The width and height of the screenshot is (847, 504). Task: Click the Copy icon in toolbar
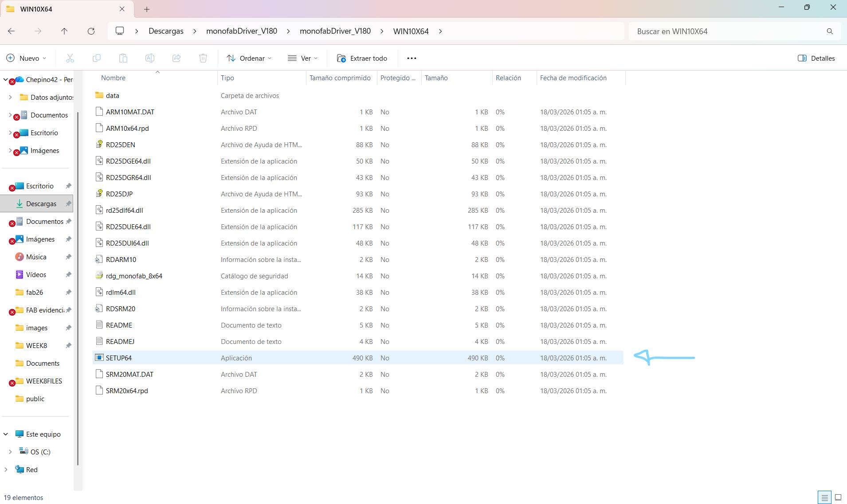97,58
